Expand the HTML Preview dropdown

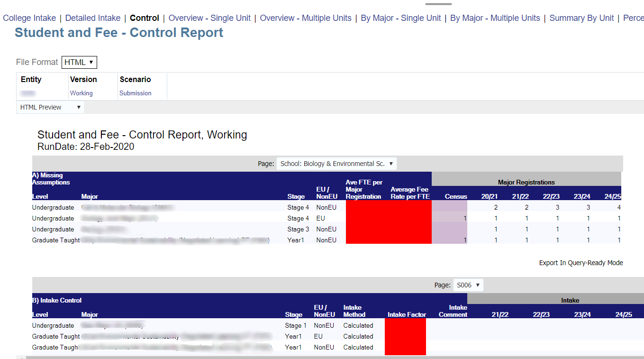point(50,107)
